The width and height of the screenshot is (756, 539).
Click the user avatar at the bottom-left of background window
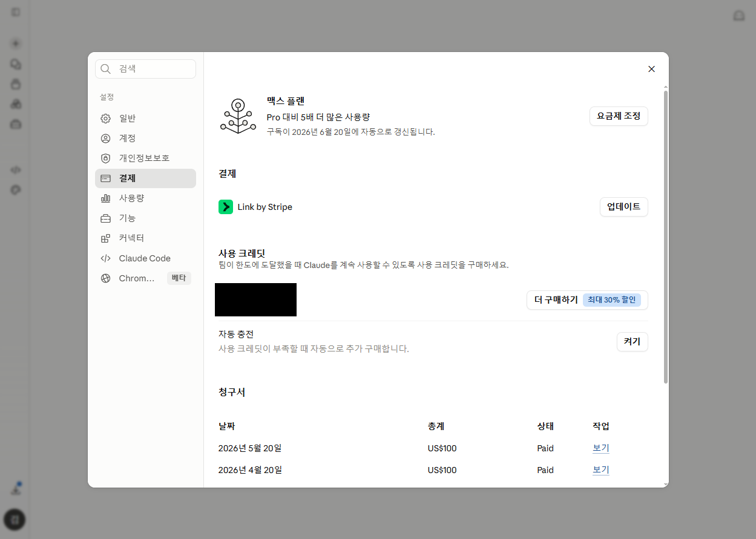(x=15, y=519)
